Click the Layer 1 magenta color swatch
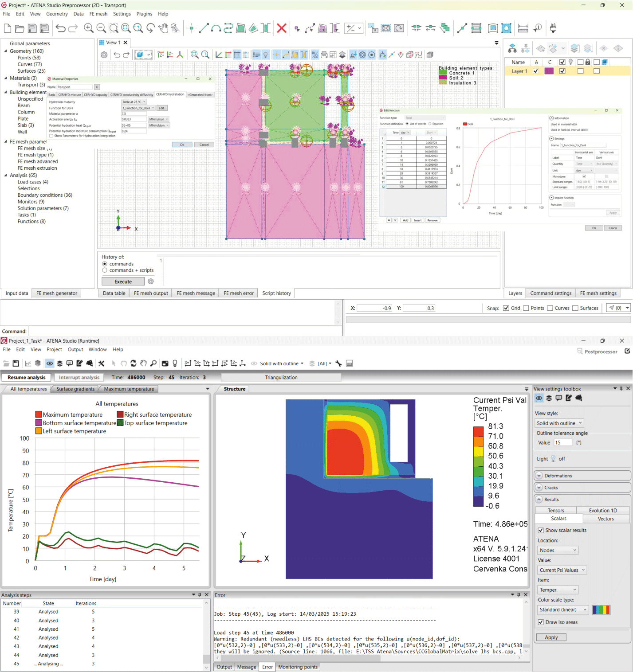The image size is (633, 672). (549, 71)
